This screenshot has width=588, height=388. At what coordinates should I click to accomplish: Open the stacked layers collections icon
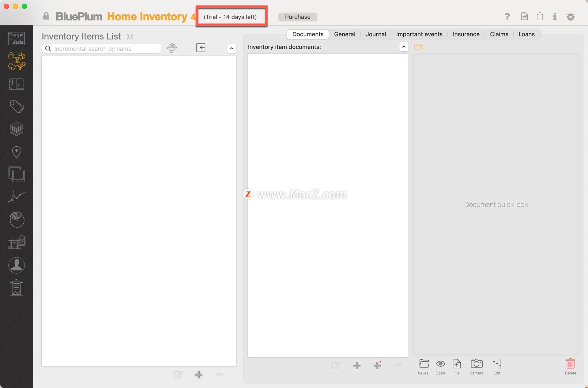coord(17,129)
